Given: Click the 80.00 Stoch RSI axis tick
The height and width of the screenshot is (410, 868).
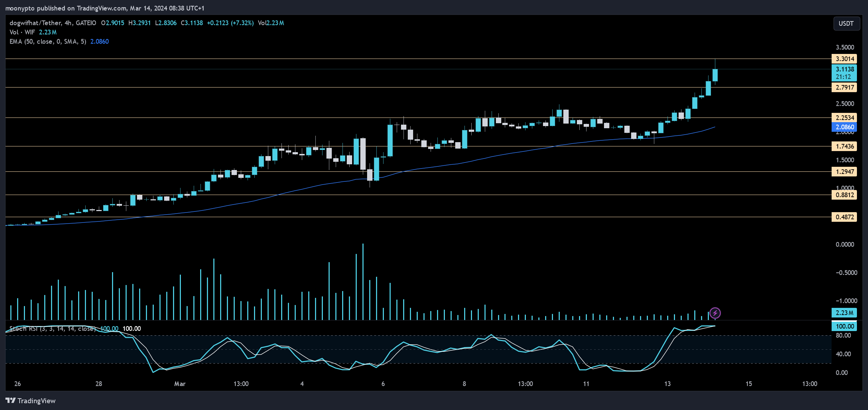Looking at the screenshot, I should click(843, 335).
